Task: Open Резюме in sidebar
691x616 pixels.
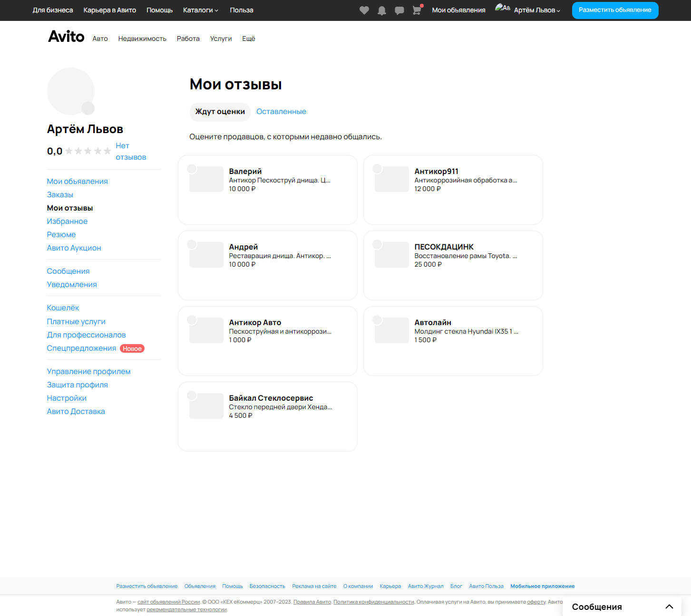Action: 61,235
